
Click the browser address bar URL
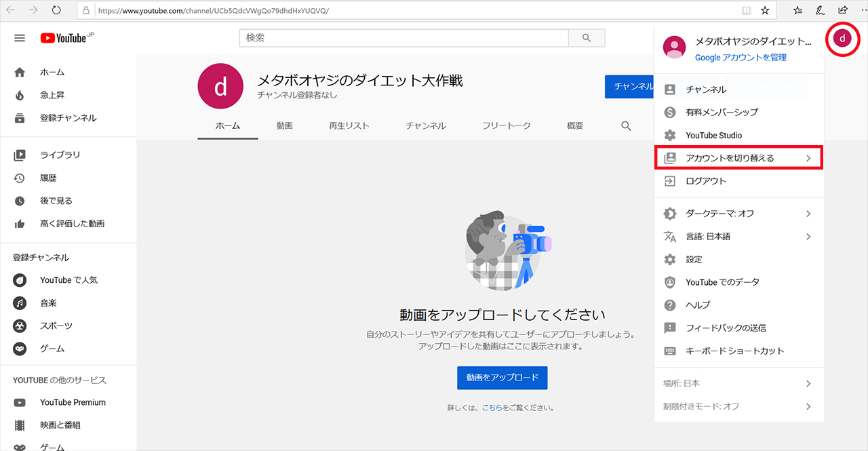coord(213,10)
